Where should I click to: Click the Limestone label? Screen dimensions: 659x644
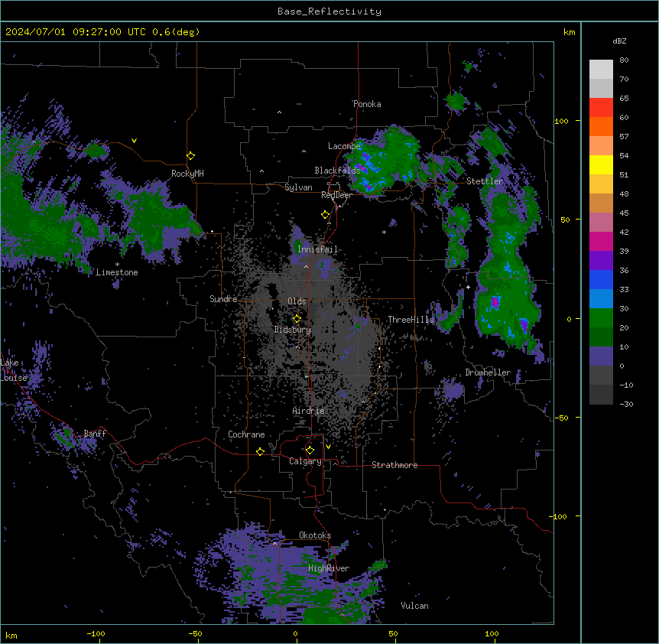(x=117, y=272)
